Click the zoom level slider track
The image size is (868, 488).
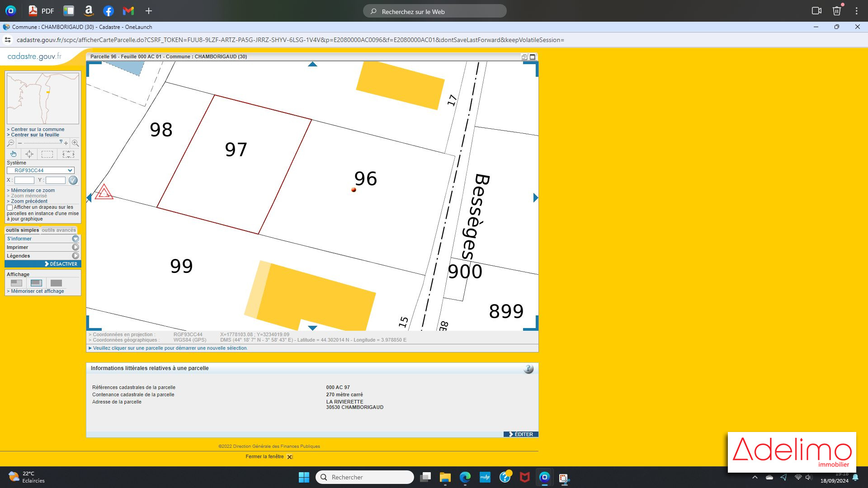(42, 143)
